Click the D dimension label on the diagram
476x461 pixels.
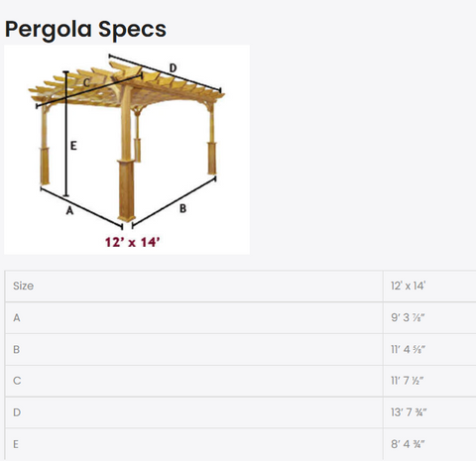coord(173,68)
